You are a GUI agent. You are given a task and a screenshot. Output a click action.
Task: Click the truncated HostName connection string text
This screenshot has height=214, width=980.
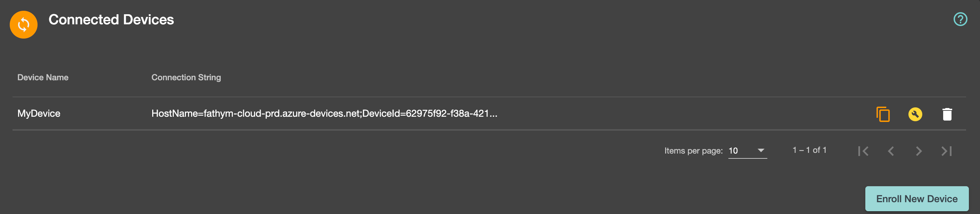click(x=324, y=113)
